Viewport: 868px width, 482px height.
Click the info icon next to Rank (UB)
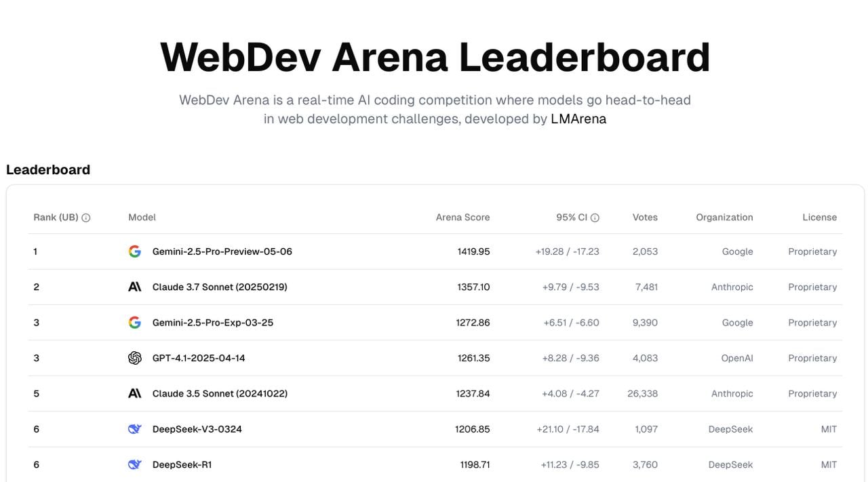click(x=86, y=218)
